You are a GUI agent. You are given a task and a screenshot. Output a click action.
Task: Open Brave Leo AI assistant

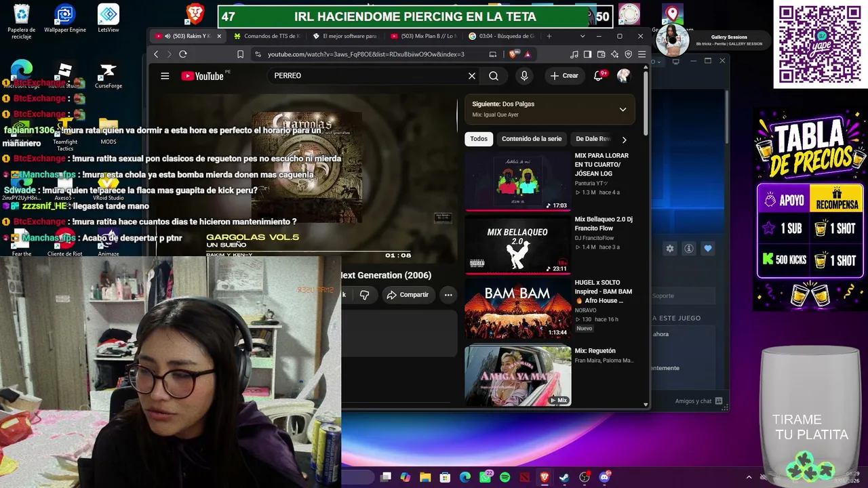coord(614,54)
